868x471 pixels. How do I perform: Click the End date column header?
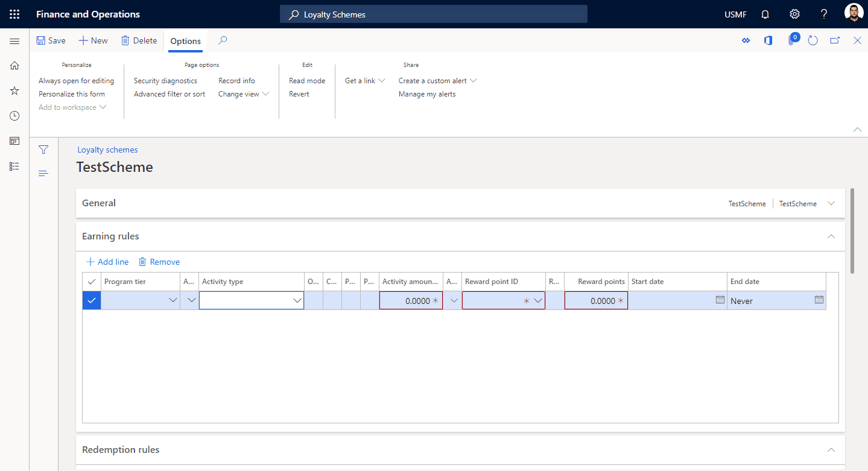776,282
